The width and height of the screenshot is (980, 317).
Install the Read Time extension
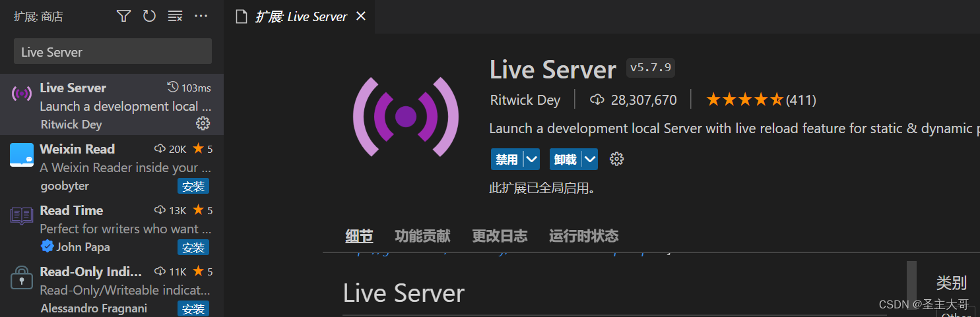[193, 248]
